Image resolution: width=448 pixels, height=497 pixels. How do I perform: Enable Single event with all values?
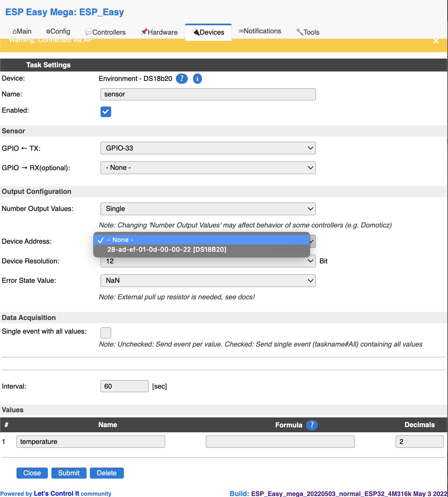coord(106,333)
